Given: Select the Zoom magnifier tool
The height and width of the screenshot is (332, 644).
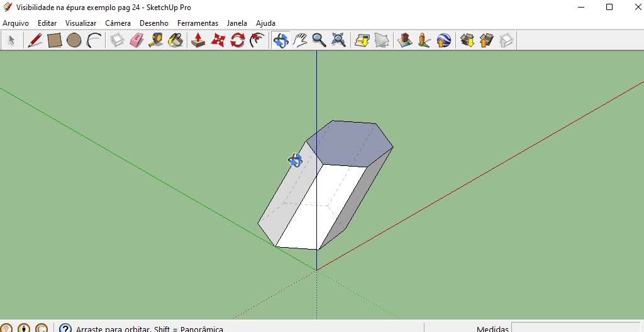Looking at the screenshot, I should pyautogui.click(x=319, y=40).
